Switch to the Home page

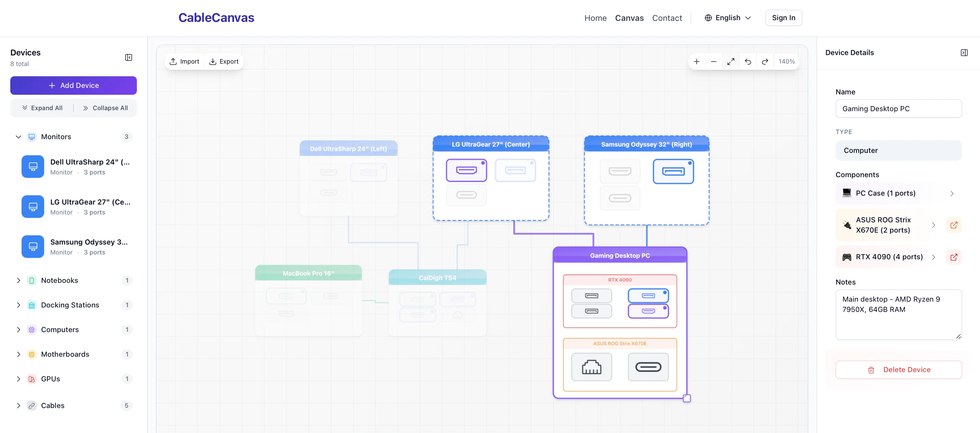coord(595,18)
